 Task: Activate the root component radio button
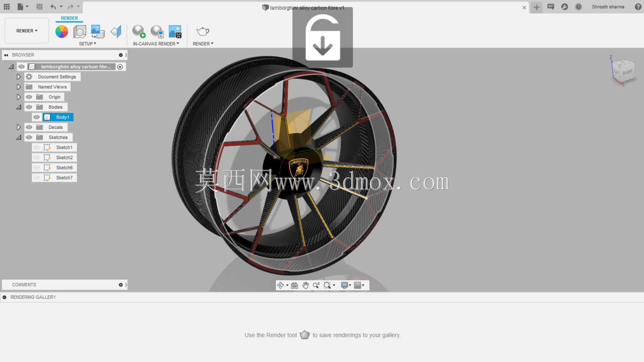coord(120,67)
